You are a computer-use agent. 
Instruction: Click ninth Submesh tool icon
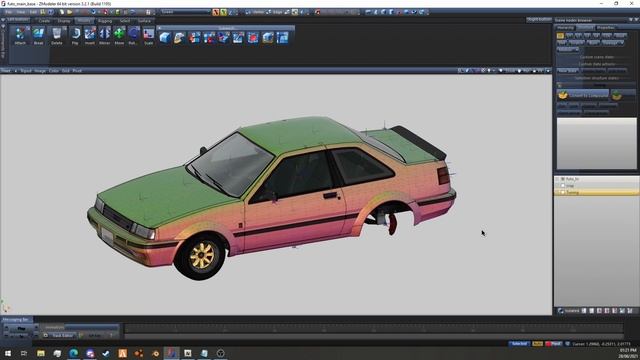pyautogui.click(x=282, y=38)
